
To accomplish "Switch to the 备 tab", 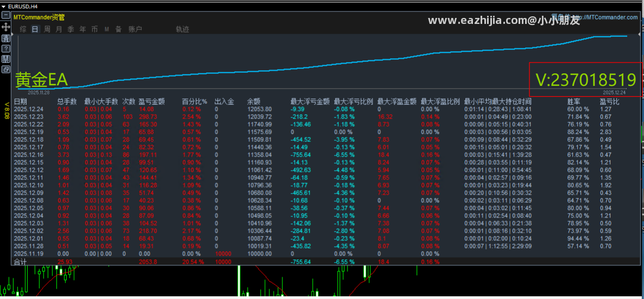I will coord(118,29).
